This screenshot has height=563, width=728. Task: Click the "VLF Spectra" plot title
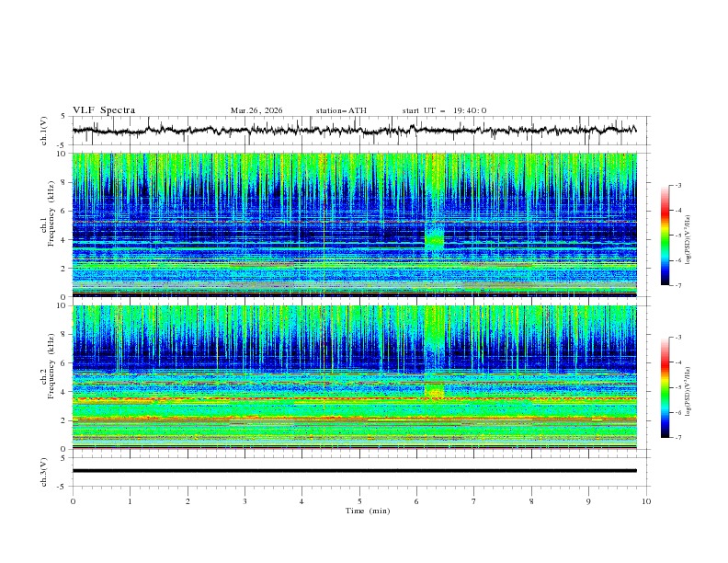point(104,110)
